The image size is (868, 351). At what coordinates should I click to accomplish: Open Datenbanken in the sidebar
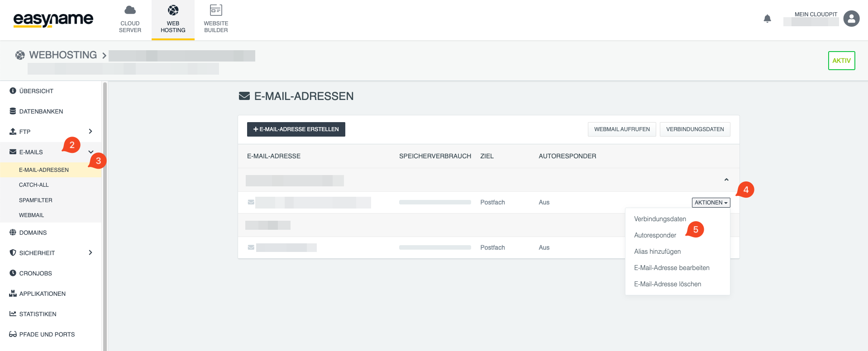pos(41,111)
